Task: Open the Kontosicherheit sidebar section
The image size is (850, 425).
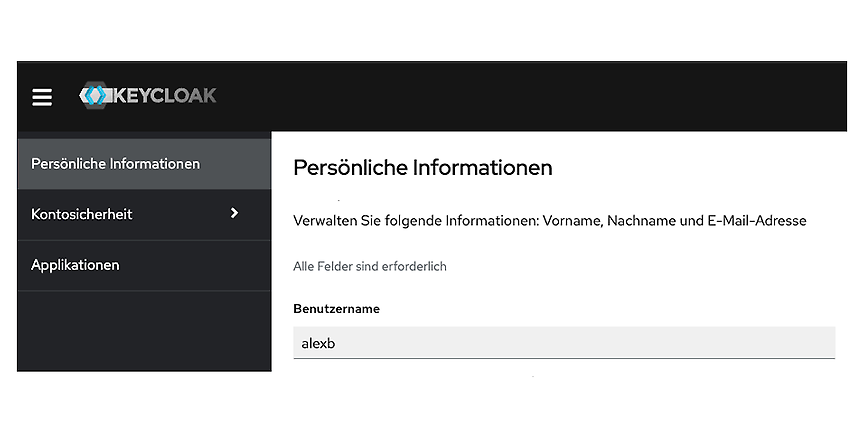Action: [x=144, y=214]
